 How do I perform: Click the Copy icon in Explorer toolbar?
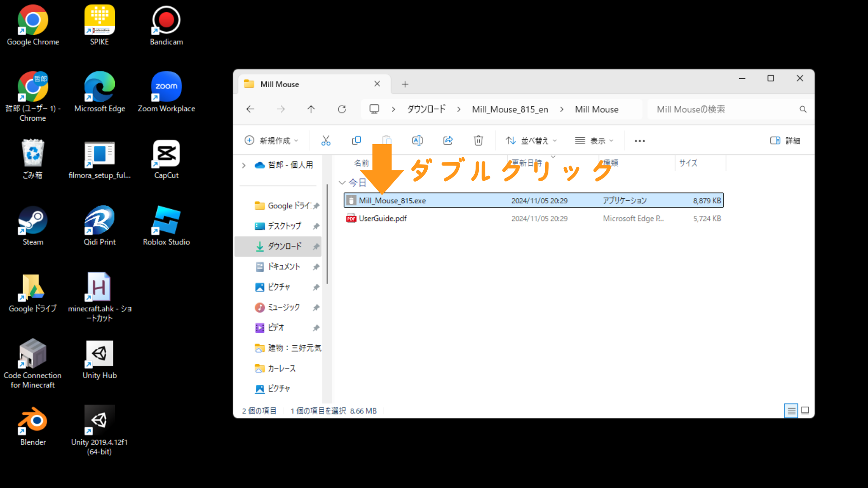[x=356, y=141]
